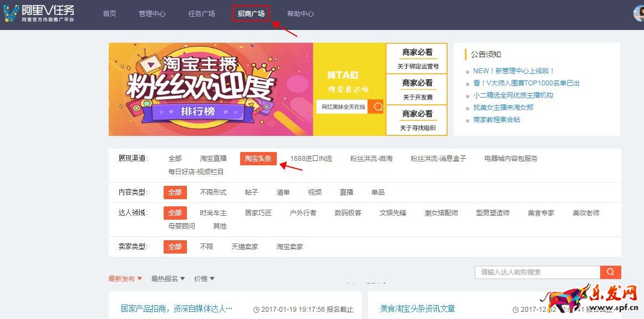The height and width of the screenshot is (319, 644).
Task: Open 管理中心 menu item
Action: [152, 13]
